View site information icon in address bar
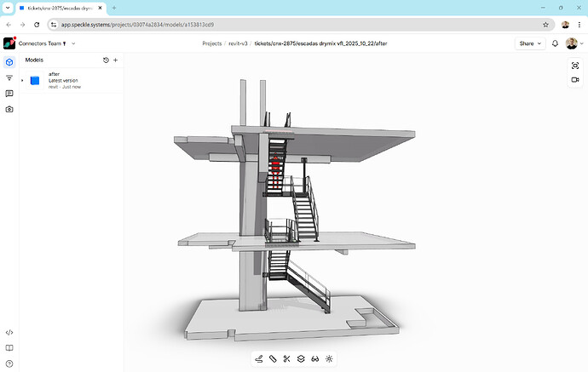588x372 pixels. pyautogui.click(x=54, y=25)
